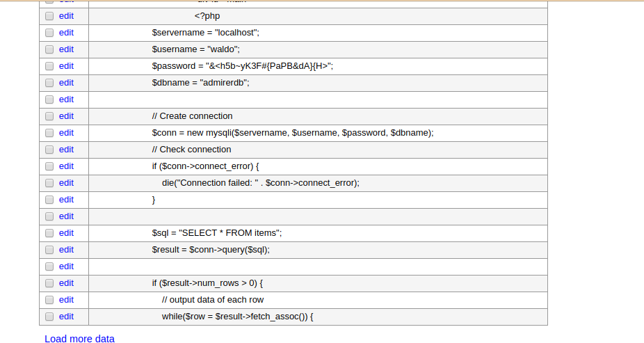Edit the row with $result = $conn->query
Viewport: 644px width, 343px height.
point(66,250)
